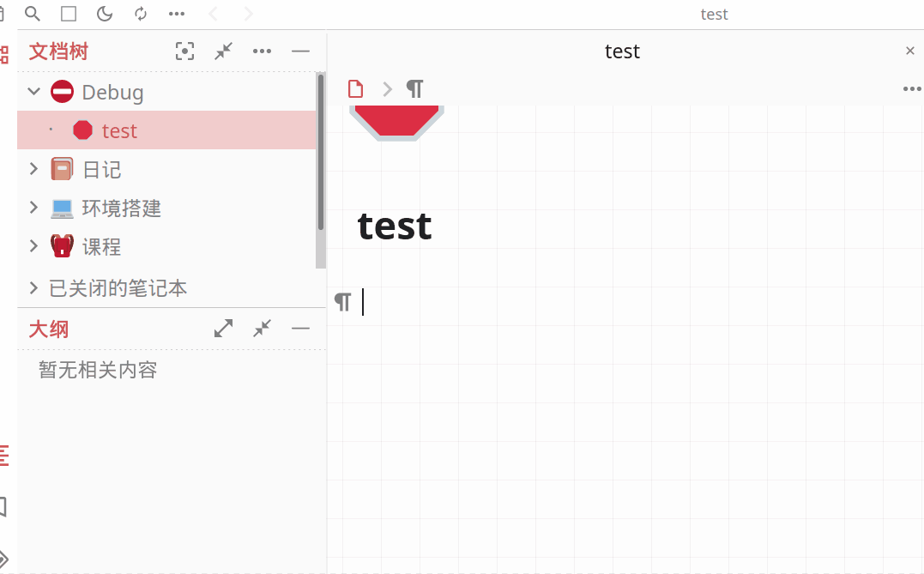The width and height of the screenshot is (924, 574).
Task: Select the Debug notebook
Action: (x=112, y=93)
